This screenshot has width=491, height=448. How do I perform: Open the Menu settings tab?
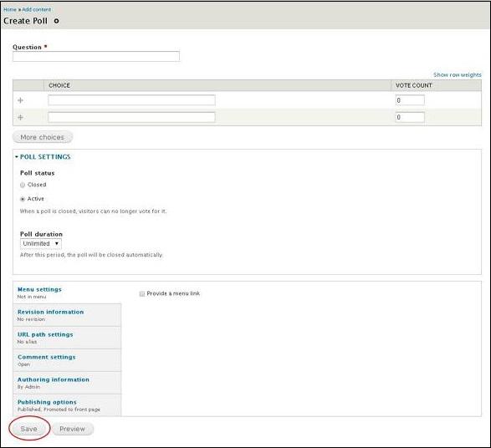tap(67, 293)
